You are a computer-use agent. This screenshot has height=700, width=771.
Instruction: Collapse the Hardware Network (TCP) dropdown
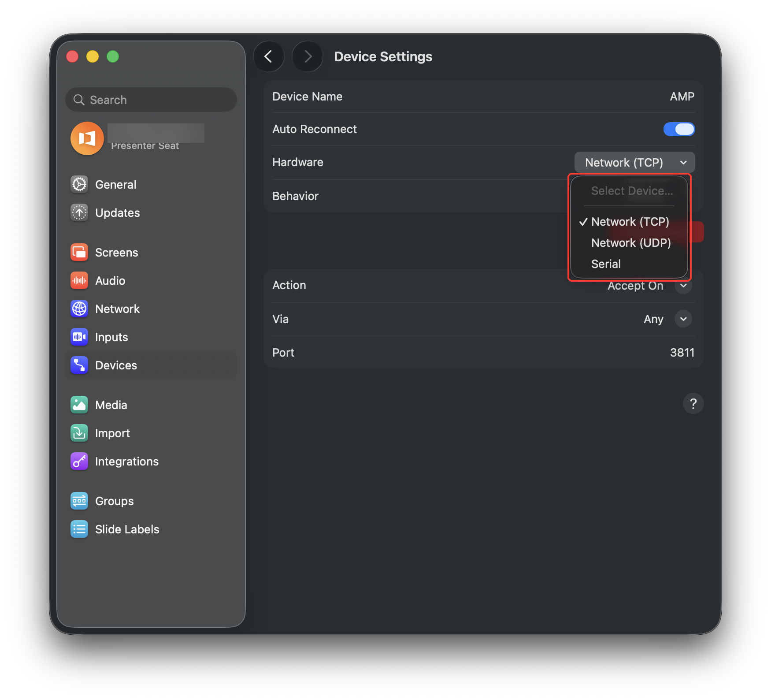(634, 162)
